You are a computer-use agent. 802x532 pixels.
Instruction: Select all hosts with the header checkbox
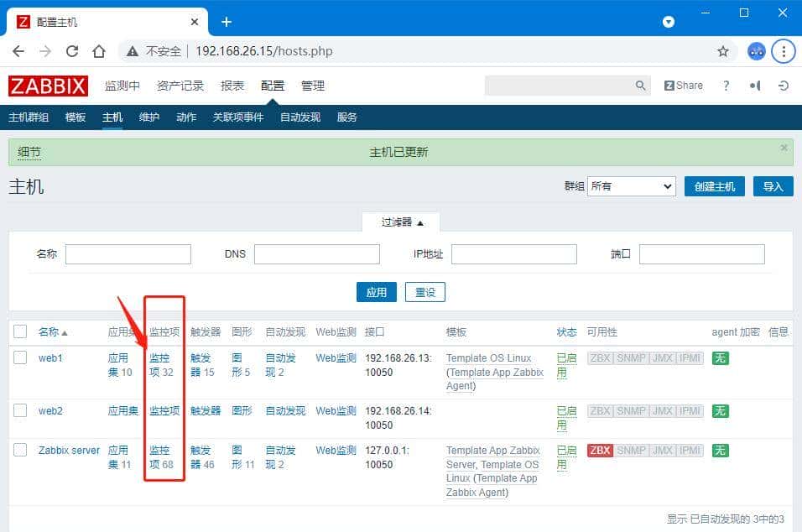20,331
